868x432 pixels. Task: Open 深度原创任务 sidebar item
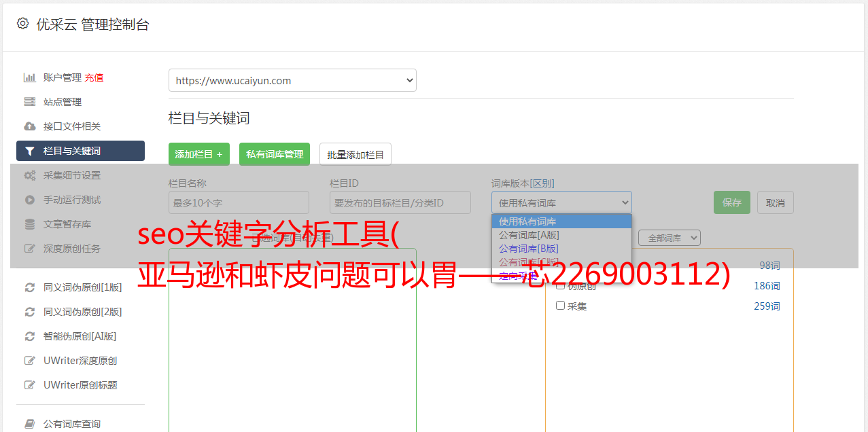tap(72, 249)
